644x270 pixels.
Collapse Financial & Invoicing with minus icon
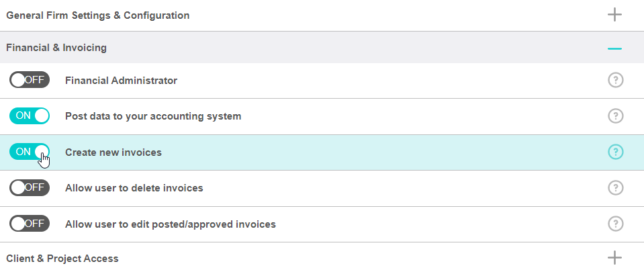pyautogui.click(x=614, y=48)
